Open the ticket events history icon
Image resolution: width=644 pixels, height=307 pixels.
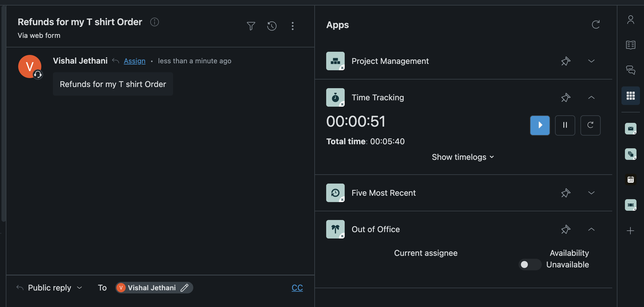272,26
